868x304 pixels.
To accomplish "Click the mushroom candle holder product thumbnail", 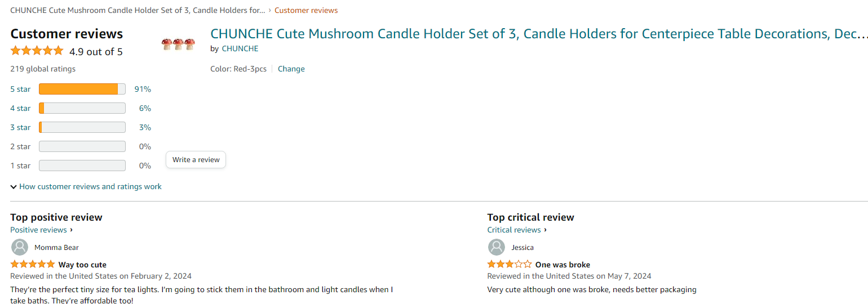I will click(178, 44).
